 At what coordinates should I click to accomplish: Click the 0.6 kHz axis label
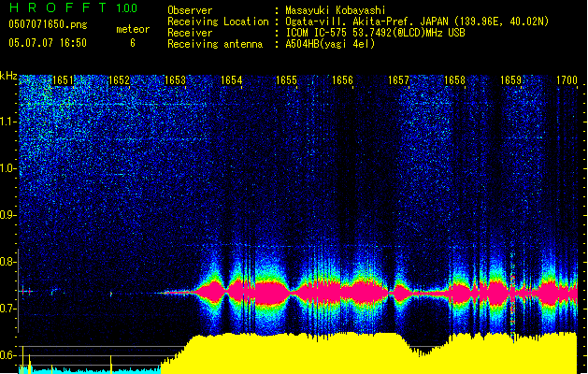7,355
